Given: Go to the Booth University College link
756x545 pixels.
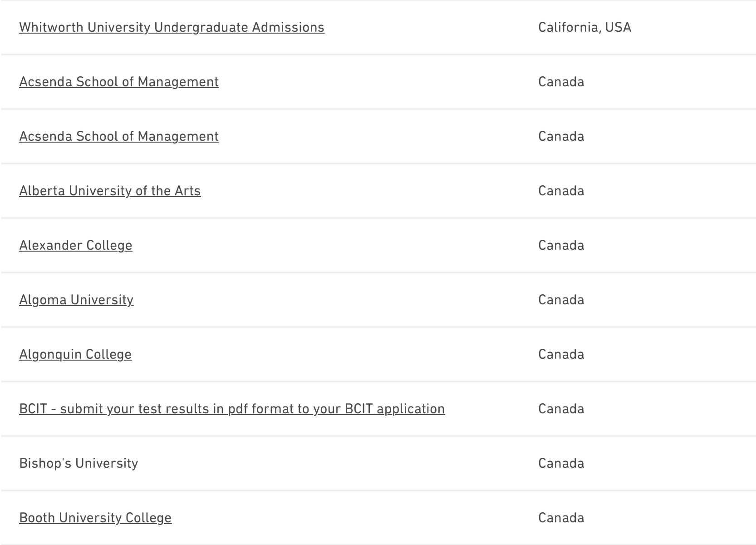Looking at the screenshot, I should pyautogui.click(x=95, y=518).
